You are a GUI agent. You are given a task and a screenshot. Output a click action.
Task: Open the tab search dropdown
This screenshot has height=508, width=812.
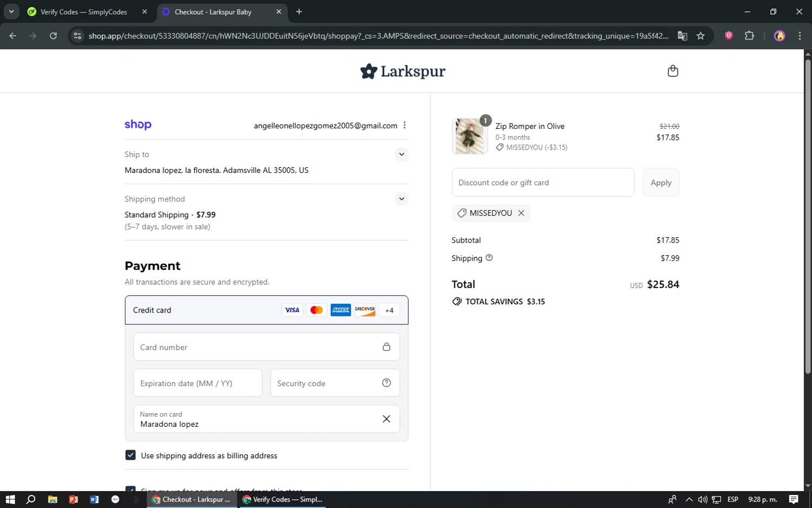click(x=11, y=11)
